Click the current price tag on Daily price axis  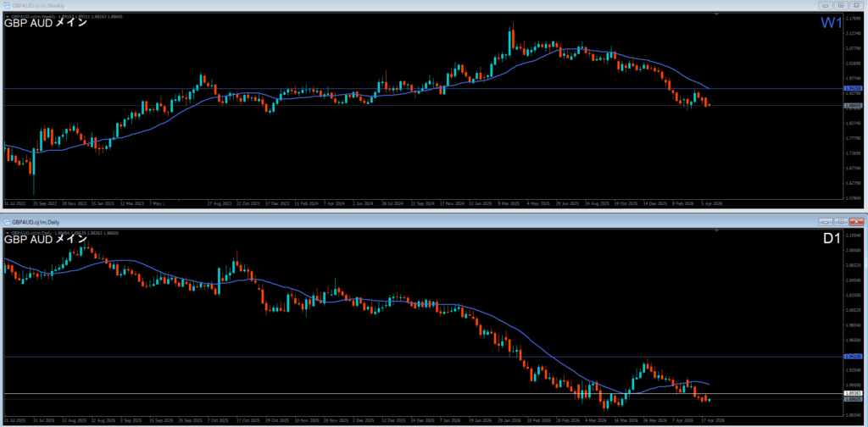pyautogui.click(x=852, y=400)
